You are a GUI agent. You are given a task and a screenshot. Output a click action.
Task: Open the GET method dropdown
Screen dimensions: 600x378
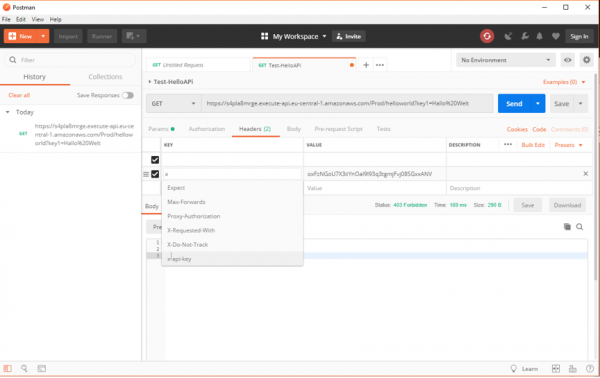click(x=173, y=104)
